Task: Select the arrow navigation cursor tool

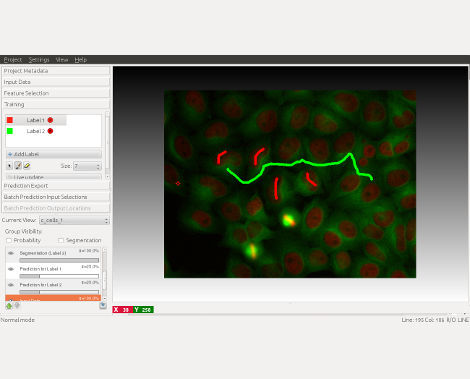Action: coord(10,165)
